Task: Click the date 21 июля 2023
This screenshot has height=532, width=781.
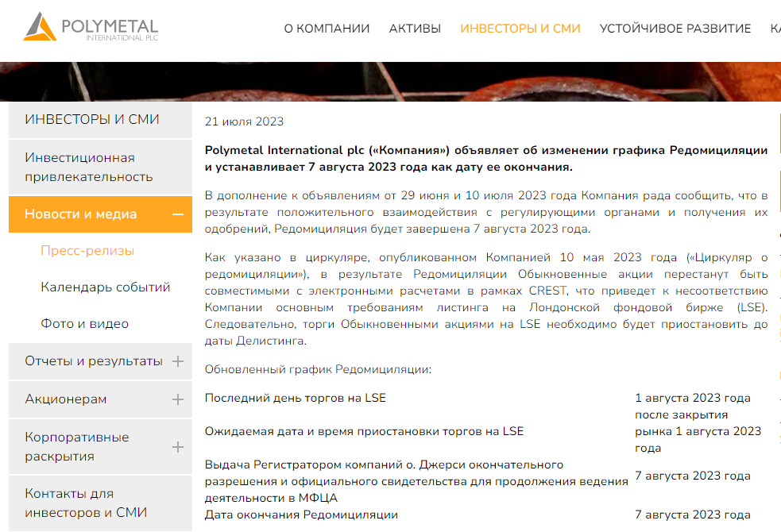Action: 244,121
